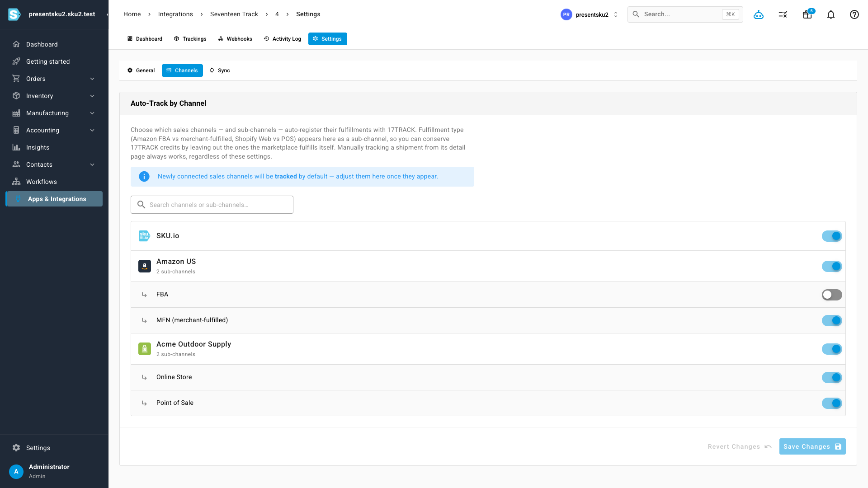Click the PR user avatar badge
868x488 pixels.
[566, 14]
